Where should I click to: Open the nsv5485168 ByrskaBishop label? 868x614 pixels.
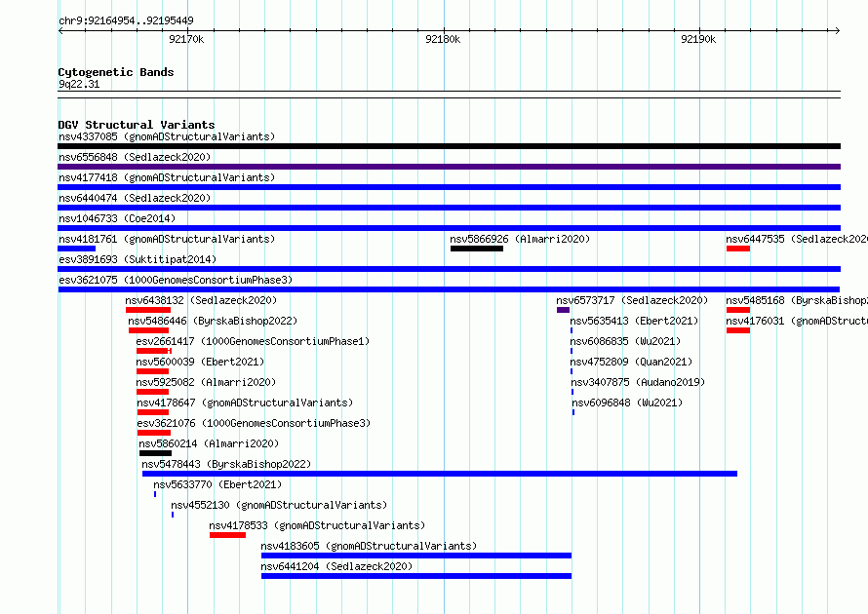pyautogui.click(x=797, y=300)
